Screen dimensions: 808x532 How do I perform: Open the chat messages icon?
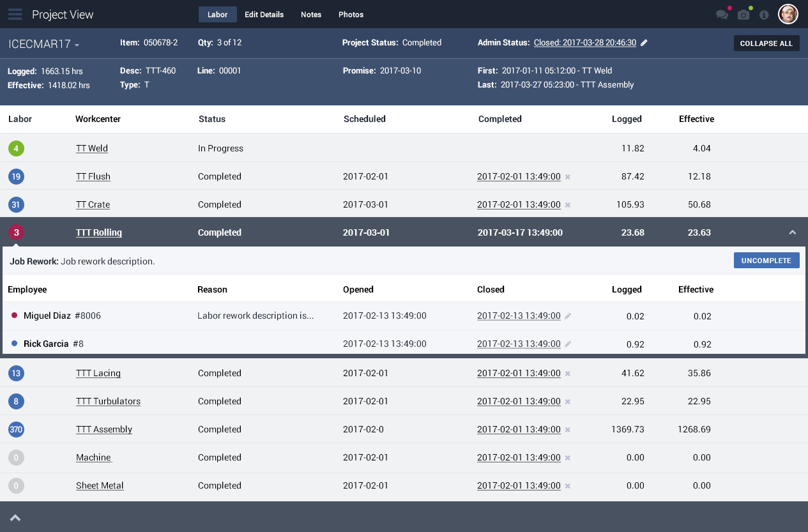(722, 15)
